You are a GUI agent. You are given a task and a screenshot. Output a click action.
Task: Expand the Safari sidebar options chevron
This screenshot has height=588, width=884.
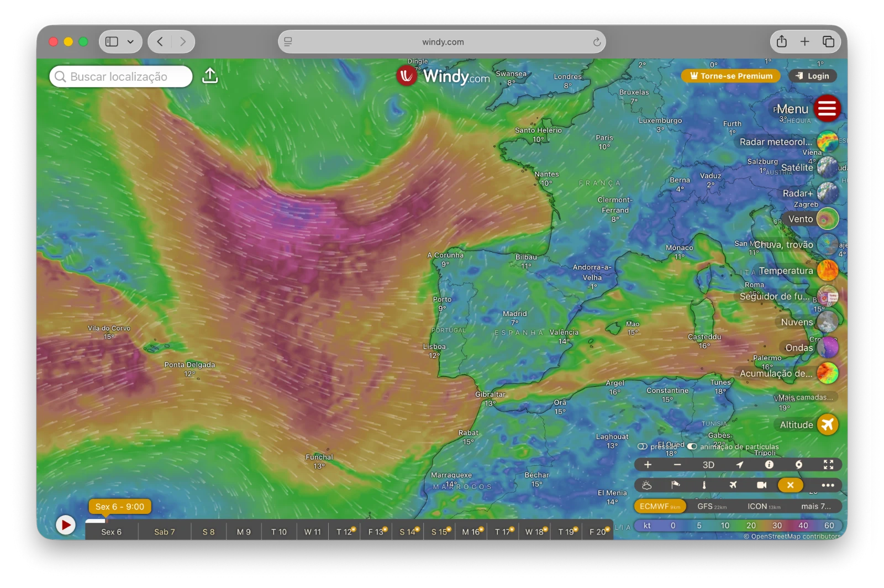click(130, 42)
